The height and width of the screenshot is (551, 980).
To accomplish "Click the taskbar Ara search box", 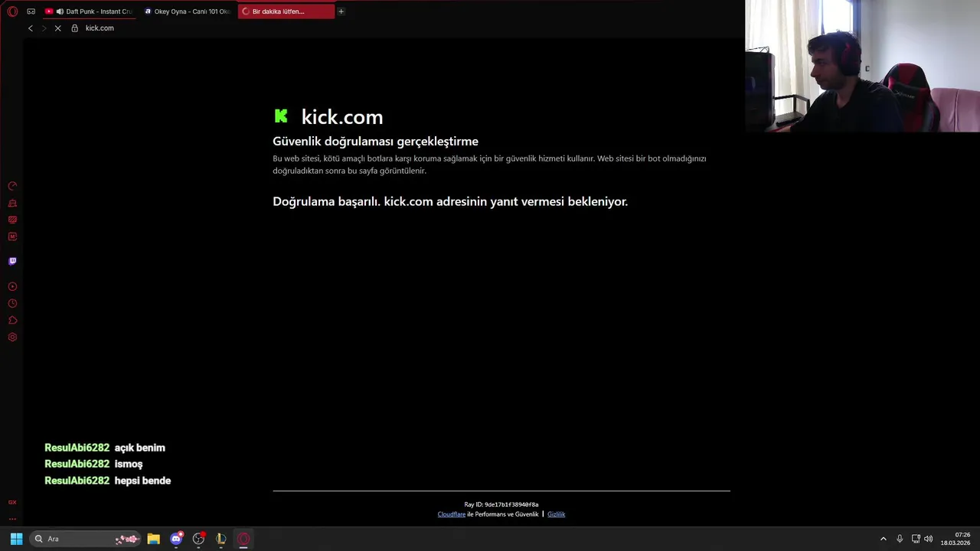I will coord(85,539).
